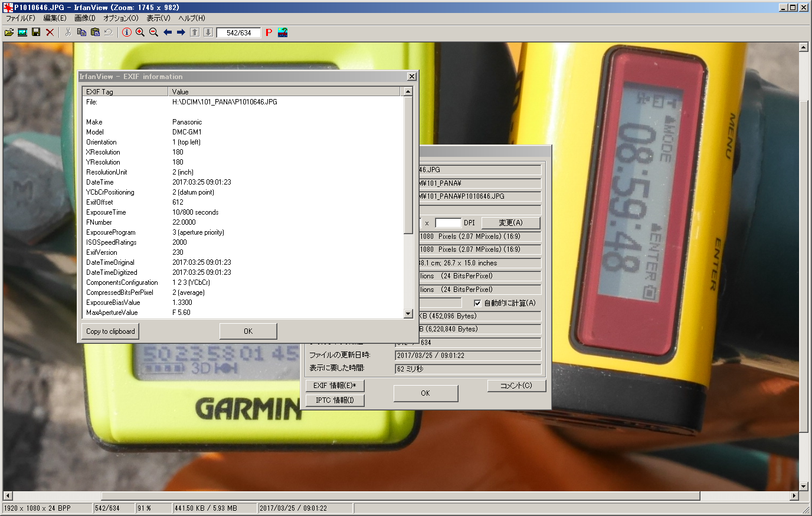The width and height of the screenshot is (812, 516).
Task: Zoom in with the plus magnifier icon
Action: point(140,32)
